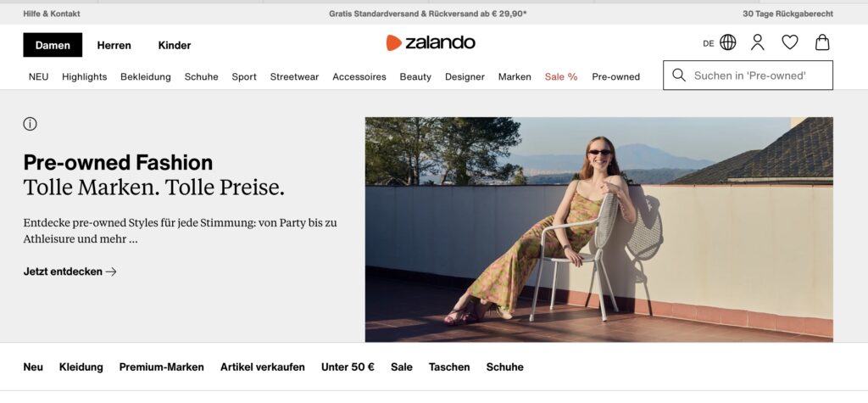Open the Pre-owned menu item
The width and height of the screenshot is (868, 403).
tap(615, 77)
